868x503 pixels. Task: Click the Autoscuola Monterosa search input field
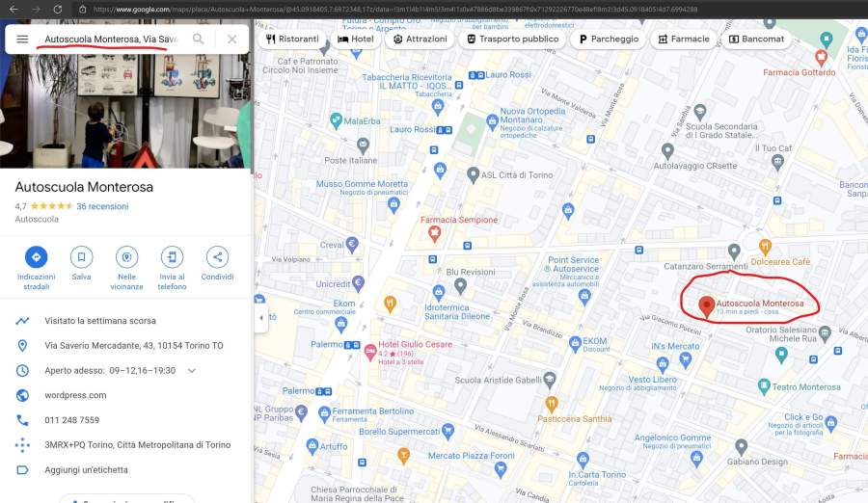click(111, 40)
